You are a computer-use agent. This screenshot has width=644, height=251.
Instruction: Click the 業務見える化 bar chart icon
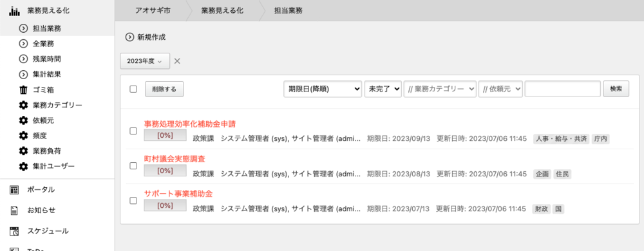pyautogui.click(x=15, y=11)
